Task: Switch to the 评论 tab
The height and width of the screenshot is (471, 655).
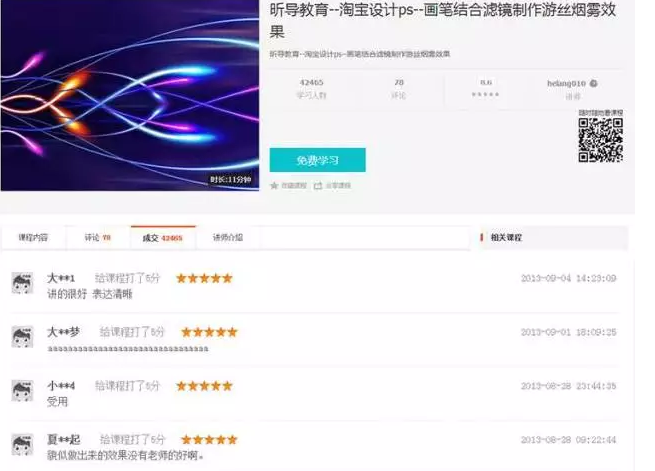Action: [97, 238]
